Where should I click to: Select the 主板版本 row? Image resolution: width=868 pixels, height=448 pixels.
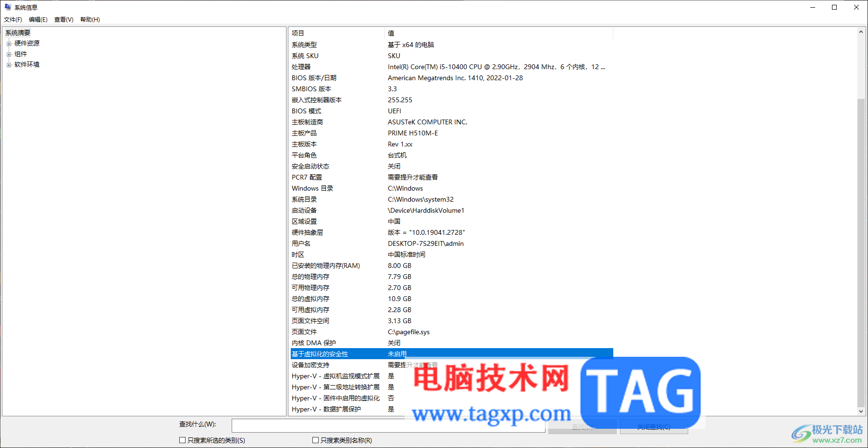point(452,144)
